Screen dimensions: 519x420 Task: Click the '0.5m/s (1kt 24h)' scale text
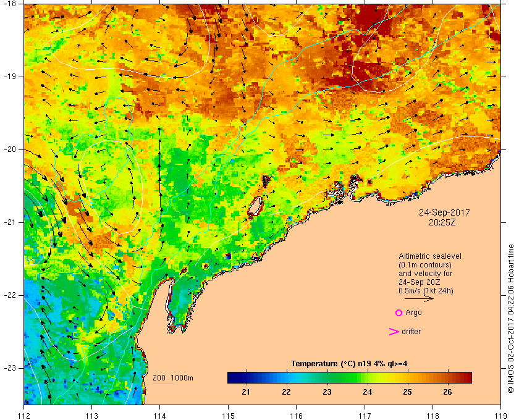(x=426, y=291)
